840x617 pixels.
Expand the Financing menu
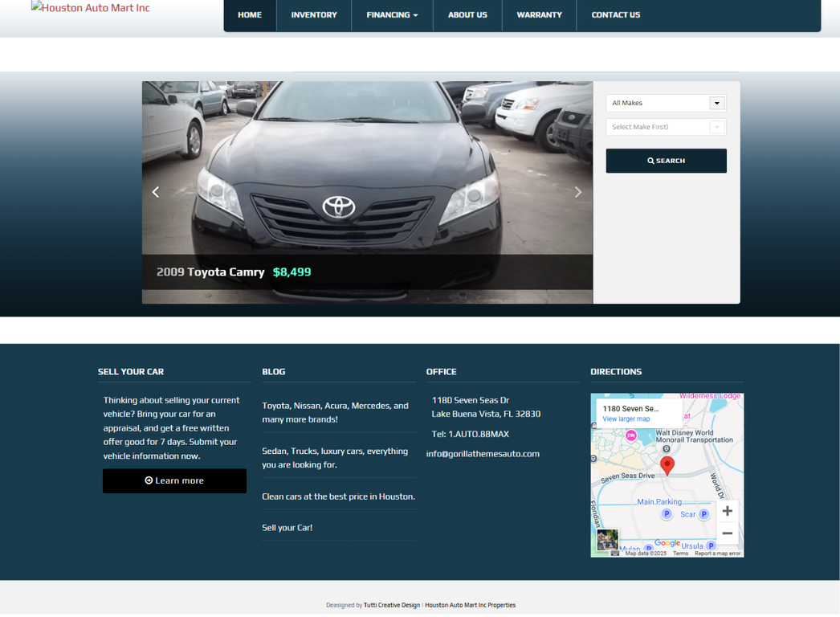pos(392,15)
